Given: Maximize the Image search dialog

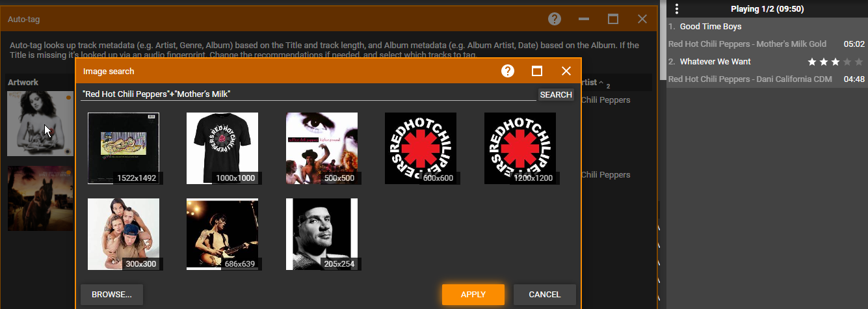Looking at the screenshot, I should click(537, 71).
